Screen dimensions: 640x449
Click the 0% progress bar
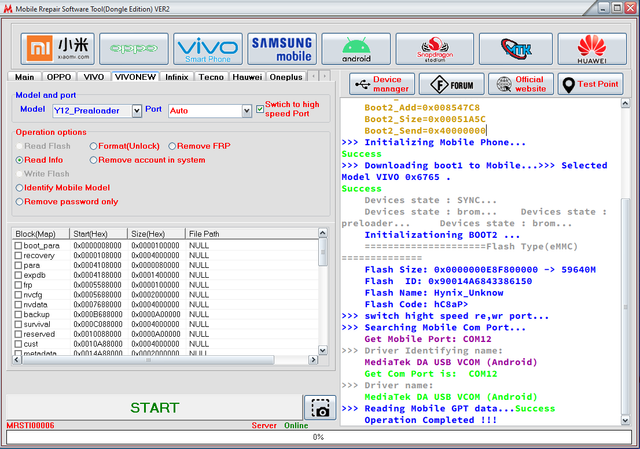(319, 437)
